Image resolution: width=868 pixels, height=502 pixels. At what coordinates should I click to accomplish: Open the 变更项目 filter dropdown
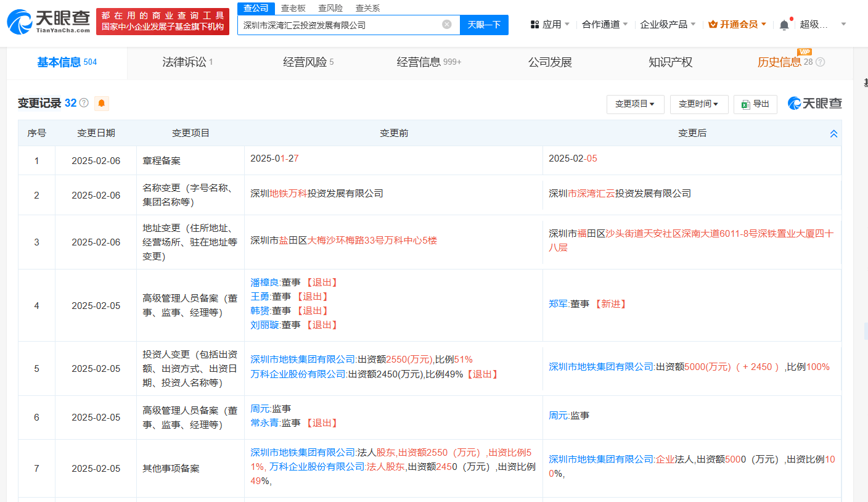click(x=634, y=104)
